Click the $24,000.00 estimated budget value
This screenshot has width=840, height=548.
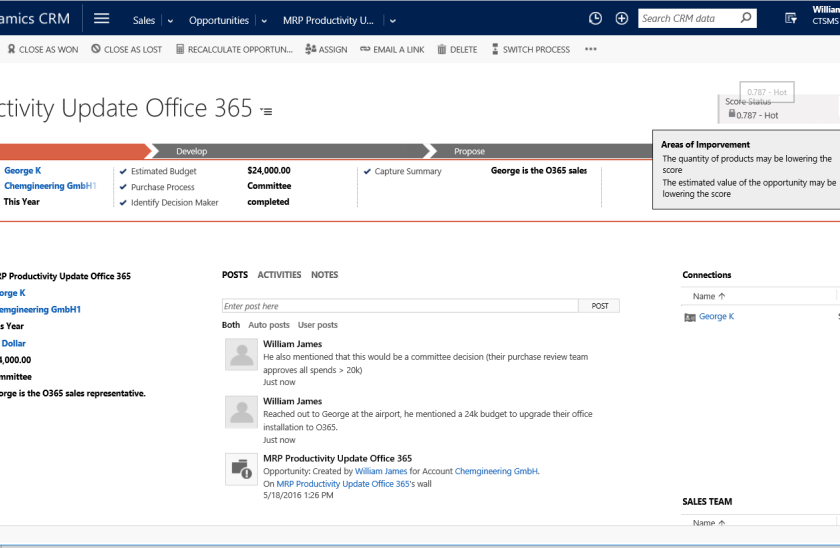(x=269, y=170)
